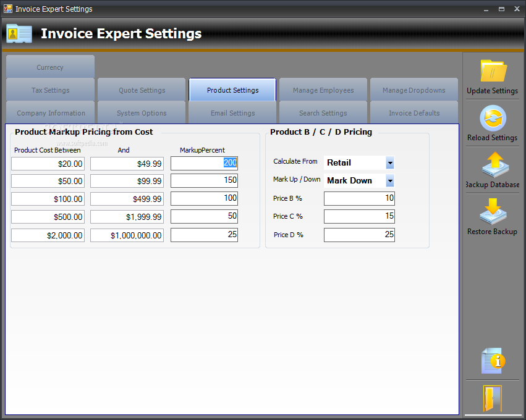Click the Price C % input field
The height and width of the screenshot is (420, 526).
(x=359, y=216)
